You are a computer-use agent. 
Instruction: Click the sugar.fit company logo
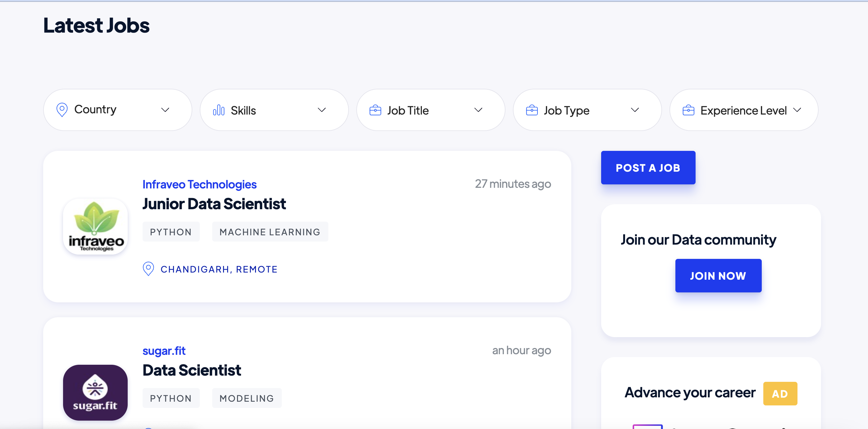point(95,393)
